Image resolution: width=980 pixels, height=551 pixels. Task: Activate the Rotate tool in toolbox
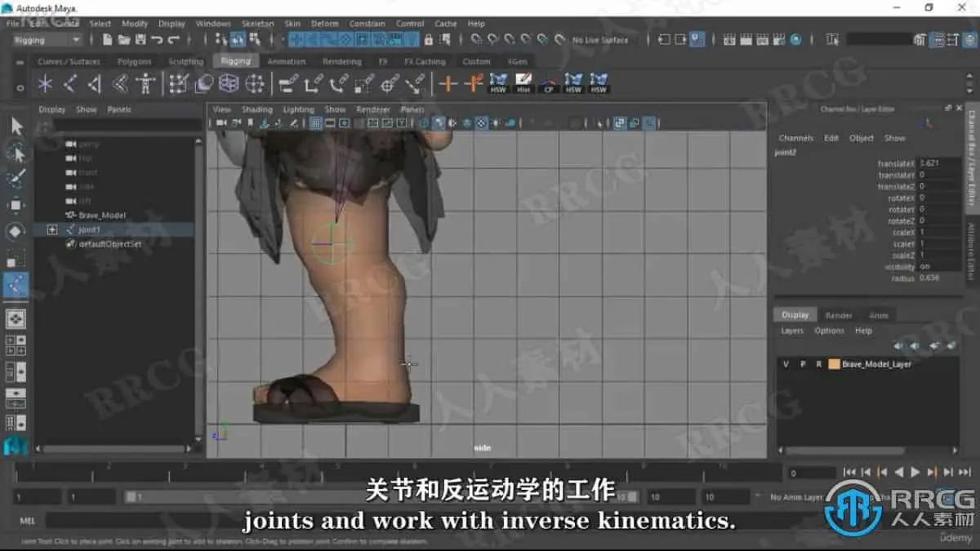coord(16,232)
